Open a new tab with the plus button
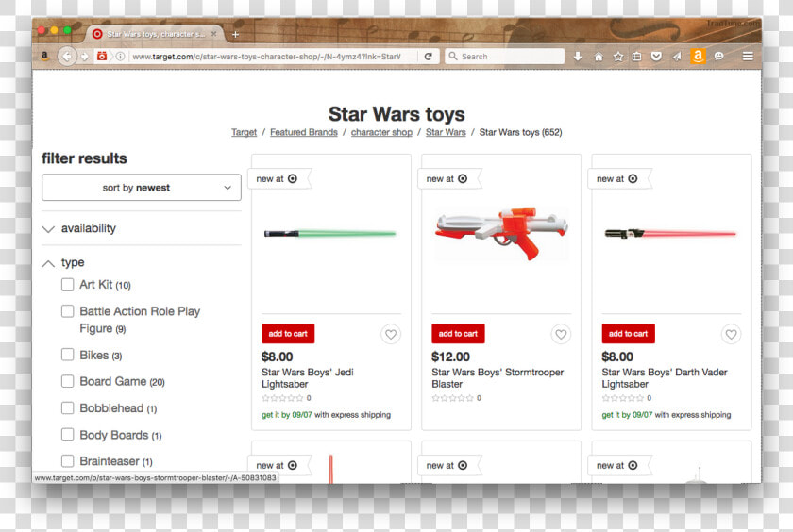Viewport: 793px width, 532px height. point(235,34)
